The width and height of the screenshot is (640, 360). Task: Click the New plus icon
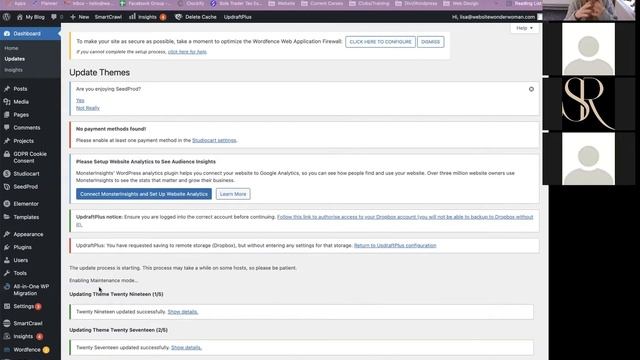(x=73, y=17)
